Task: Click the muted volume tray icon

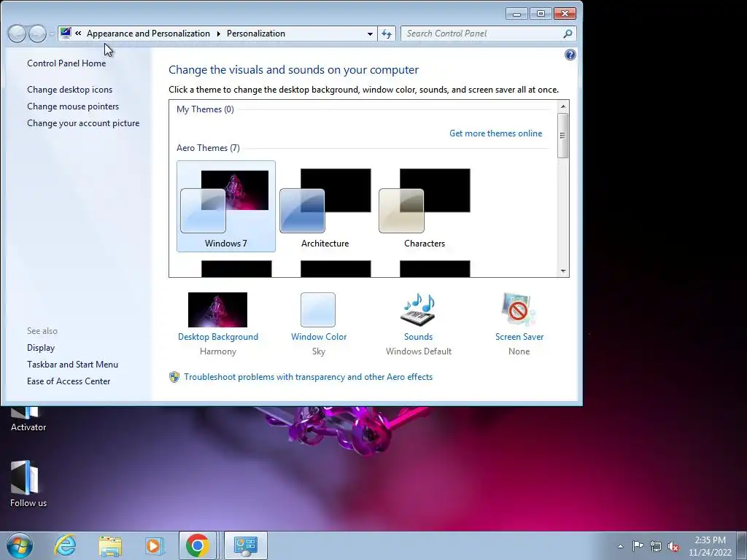Action: click(x=673, y=546)
